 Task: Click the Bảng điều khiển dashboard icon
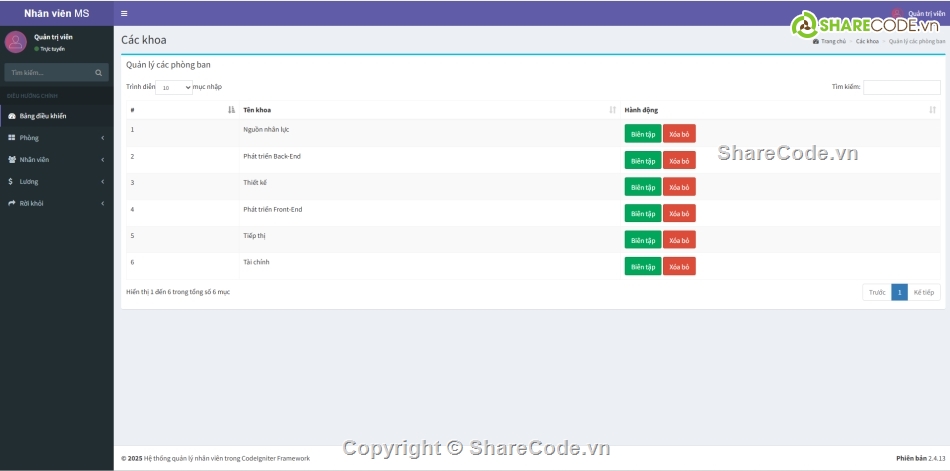12,116
